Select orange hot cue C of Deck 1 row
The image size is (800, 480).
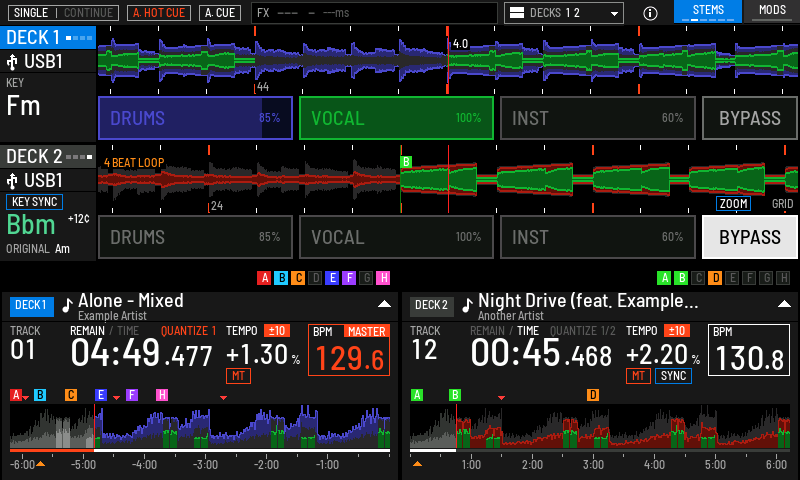tap(298, 278)
